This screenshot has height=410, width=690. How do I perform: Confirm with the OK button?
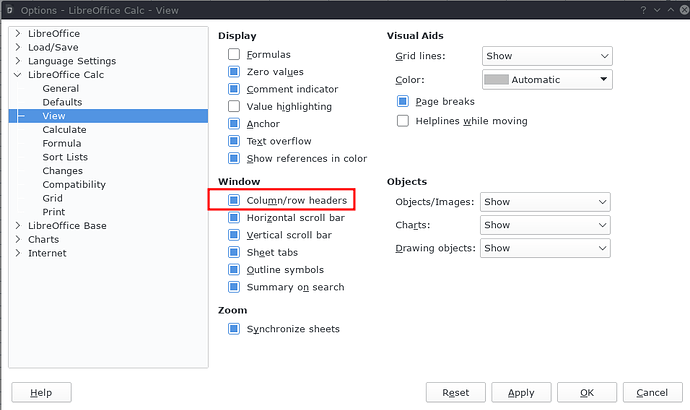[x=587, y=392]
